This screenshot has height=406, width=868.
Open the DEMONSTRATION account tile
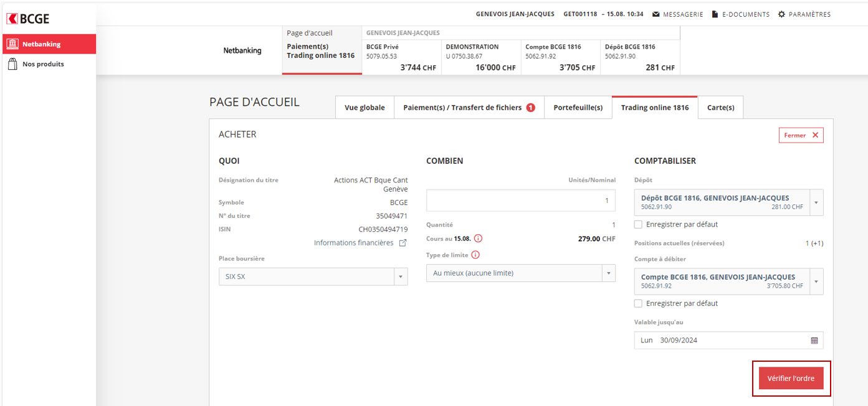point(480,57)
